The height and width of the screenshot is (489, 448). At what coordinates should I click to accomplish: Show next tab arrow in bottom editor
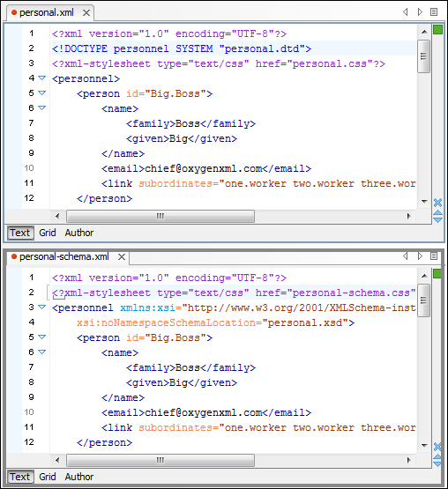pos(420,256)
